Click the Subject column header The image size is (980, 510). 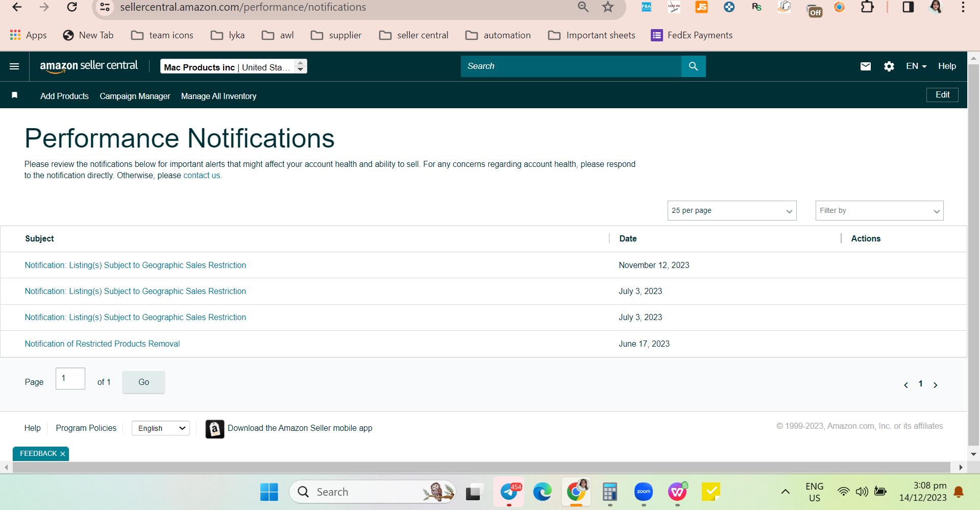[39, 239]
